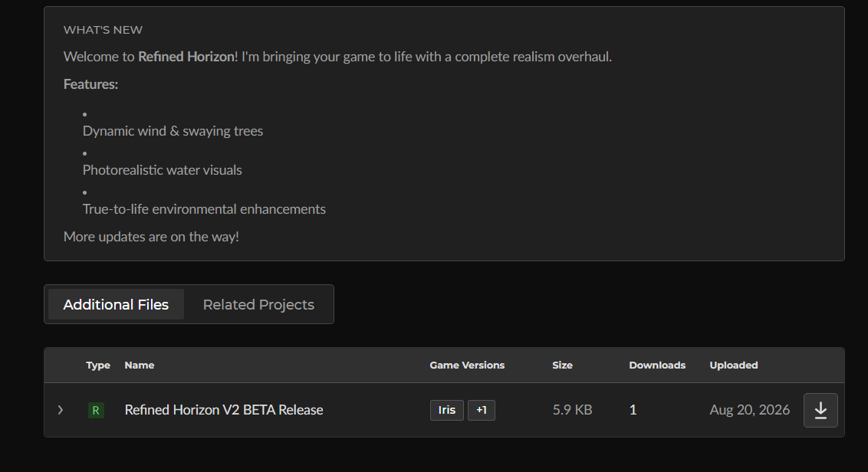
Task: Click the download count of 1
Action: click(x=633, y=410)
